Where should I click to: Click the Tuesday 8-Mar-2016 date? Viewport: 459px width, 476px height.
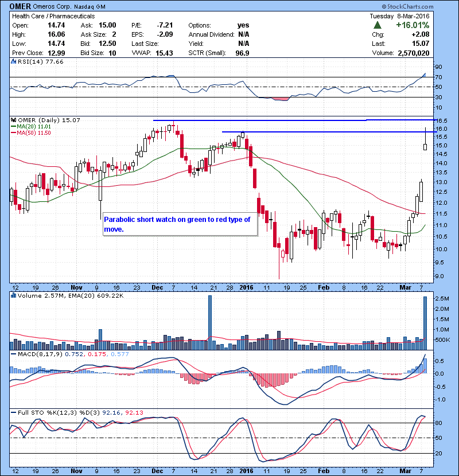(399, 16)
